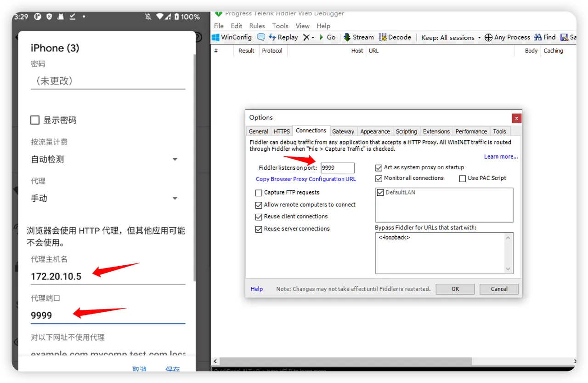The width and height of the screenshot is (588, 383).
Task: Toggle the Stream mode icon
Action: point(347,37)
